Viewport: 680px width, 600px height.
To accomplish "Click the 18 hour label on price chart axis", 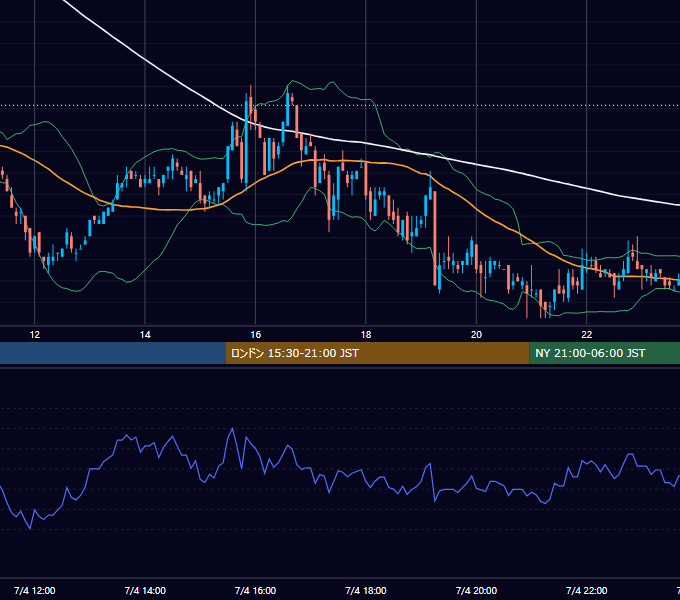I will [366, 335].
